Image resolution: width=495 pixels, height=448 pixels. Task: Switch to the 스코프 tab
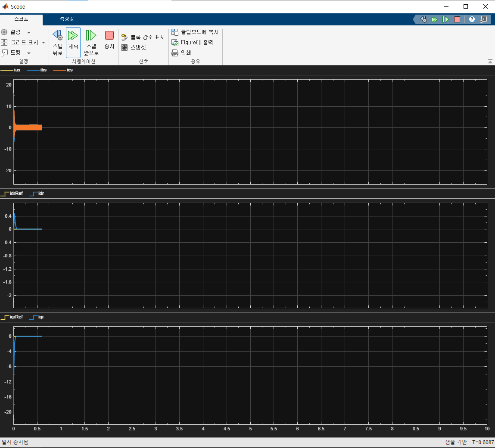click(22, 19)
